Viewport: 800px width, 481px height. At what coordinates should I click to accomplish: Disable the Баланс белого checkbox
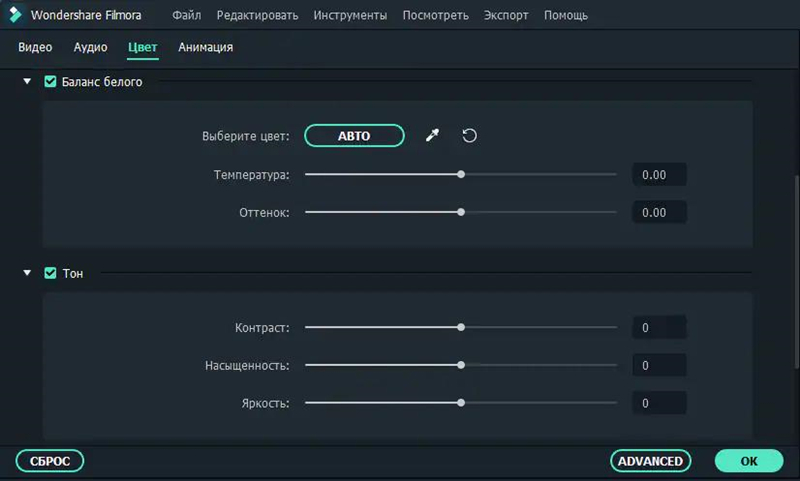pyautogui.click(x=51, y=82)
